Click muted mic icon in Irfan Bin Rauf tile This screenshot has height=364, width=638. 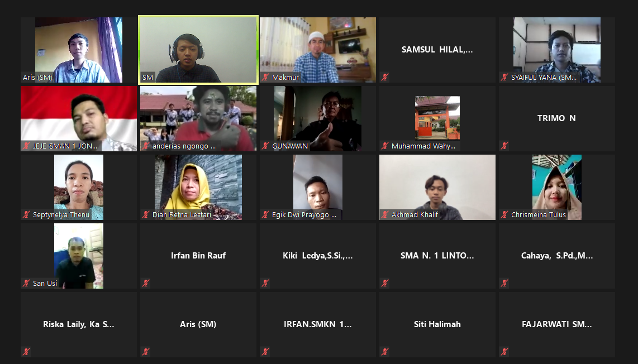pos(146,284)
